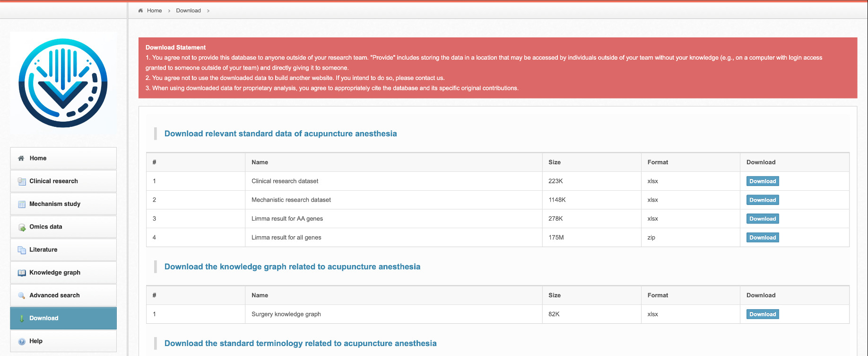Download the Mechanistic research dataset file
The height and width of the screenshot is (356, 868).
point(762,200)
